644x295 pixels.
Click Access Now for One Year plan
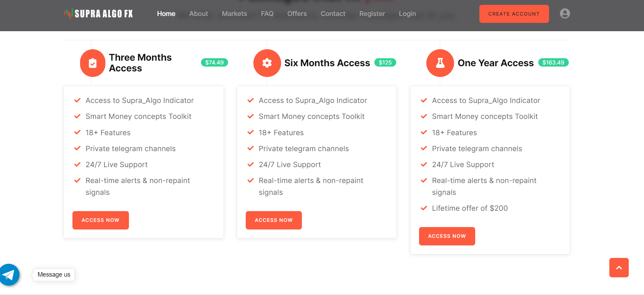(447, 236)
